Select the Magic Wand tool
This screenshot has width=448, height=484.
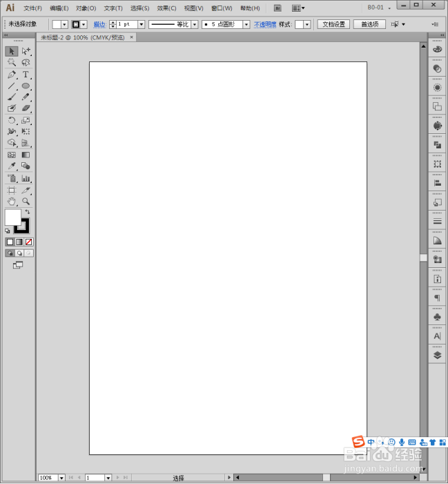pyautogui.click(x=12, y=63)
